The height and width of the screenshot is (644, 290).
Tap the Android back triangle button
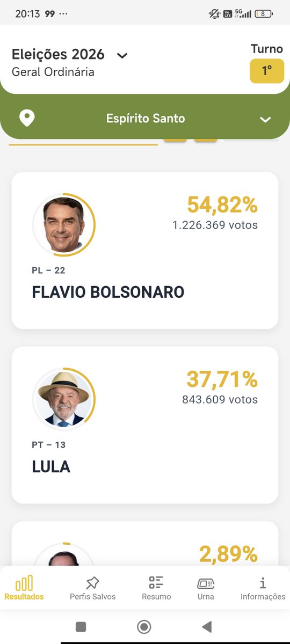click(x=207, y=626)
